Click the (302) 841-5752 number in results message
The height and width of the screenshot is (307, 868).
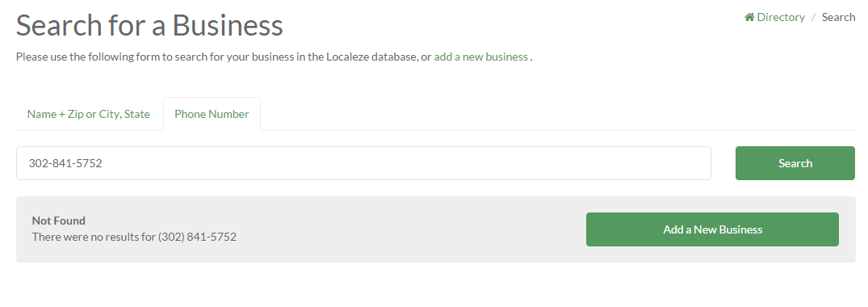[197, 237]
